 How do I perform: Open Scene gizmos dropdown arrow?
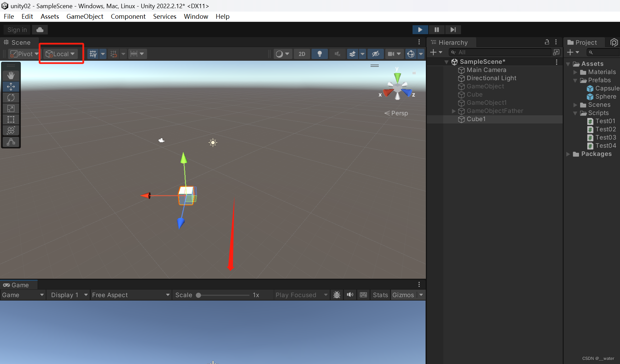(421, 54)
